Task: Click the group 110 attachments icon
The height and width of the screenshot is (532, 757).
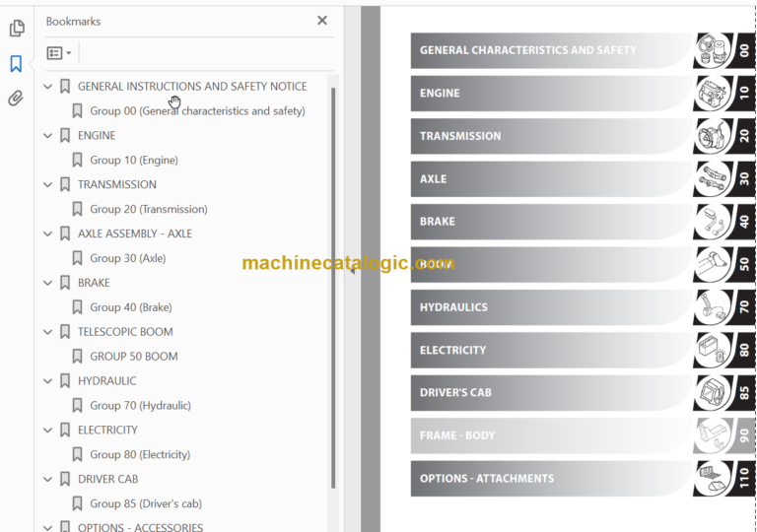Action: tap(713, 479)
